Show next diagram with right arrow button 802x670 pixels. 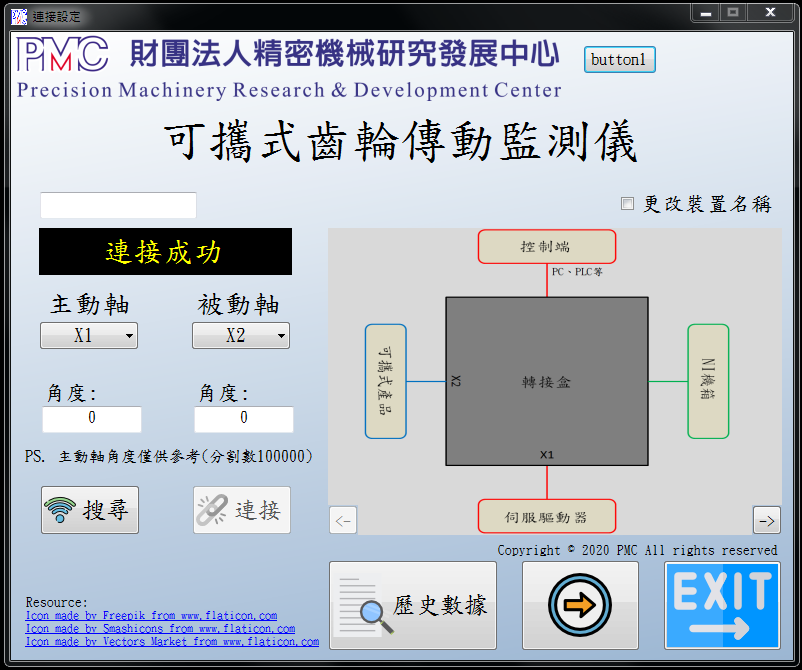pos(767,520)
